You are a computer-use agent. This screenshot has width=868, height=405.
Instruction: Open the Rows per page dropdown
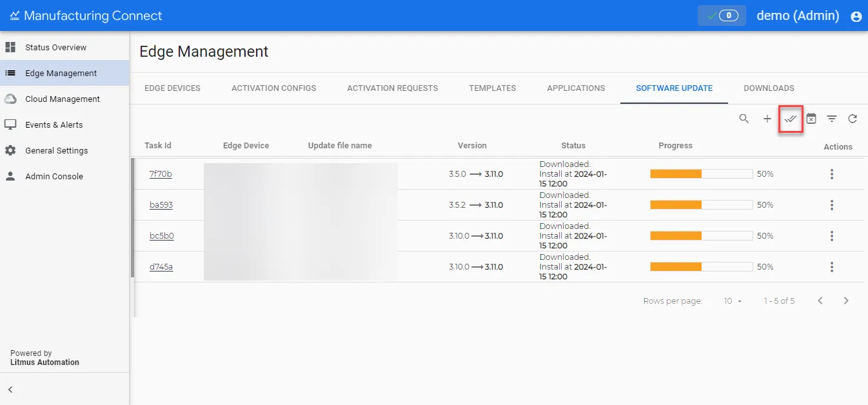pos(733,301)
